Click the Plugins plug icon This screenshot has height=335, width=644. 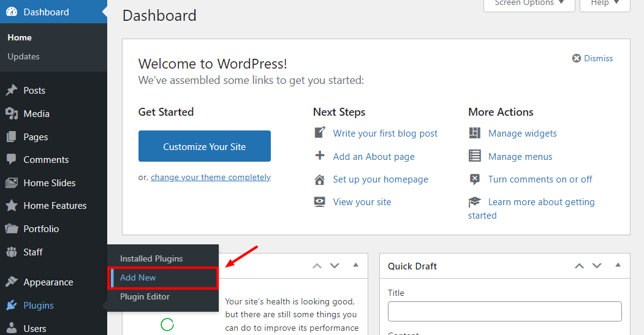[x=12, y=305]
